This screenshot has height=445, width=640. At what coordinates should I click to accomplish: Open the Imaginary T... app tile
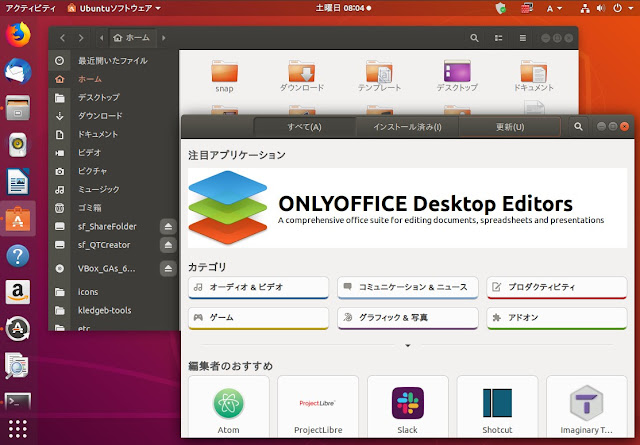pyautogui.click(x=587, y=407)
